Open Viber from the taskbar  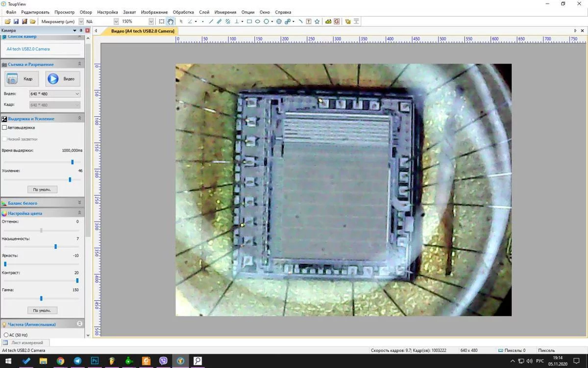click(163, 361)
